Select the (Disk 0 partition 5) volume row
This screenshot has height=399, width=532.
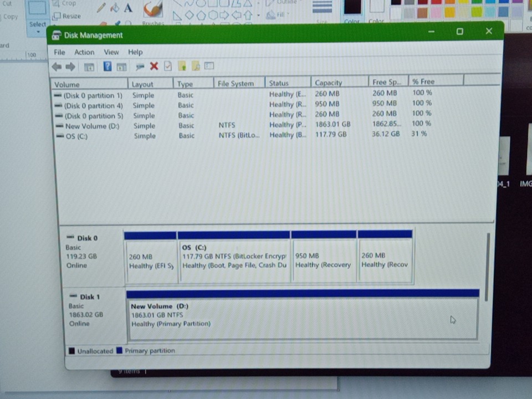click(243, 115)
